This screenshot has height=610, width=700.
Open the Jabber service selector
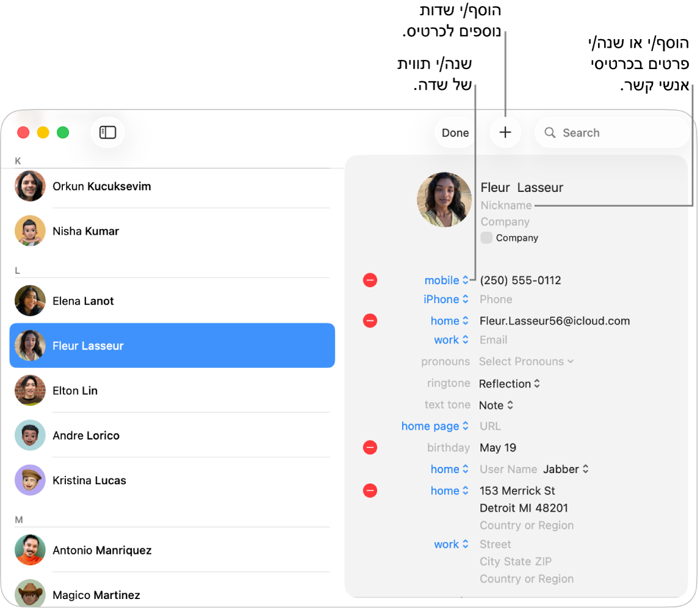[x=566, y=469]
